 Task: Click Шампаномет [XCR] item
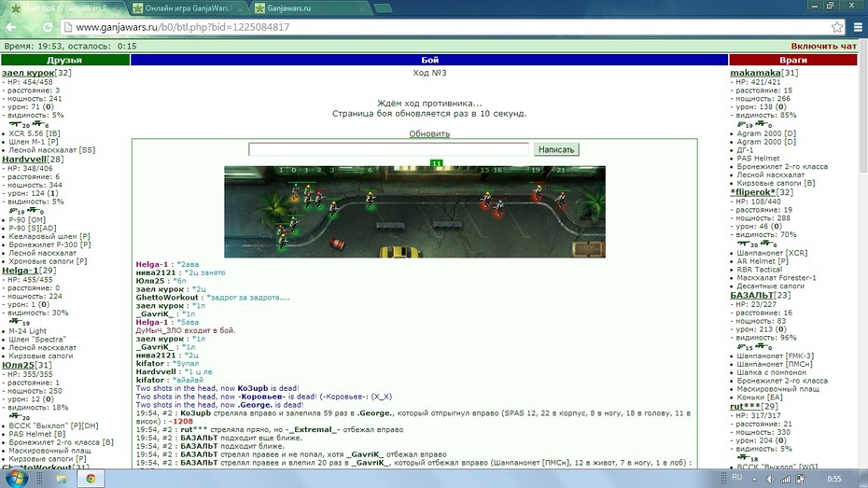pyautogui.click(x=772, y=253)
